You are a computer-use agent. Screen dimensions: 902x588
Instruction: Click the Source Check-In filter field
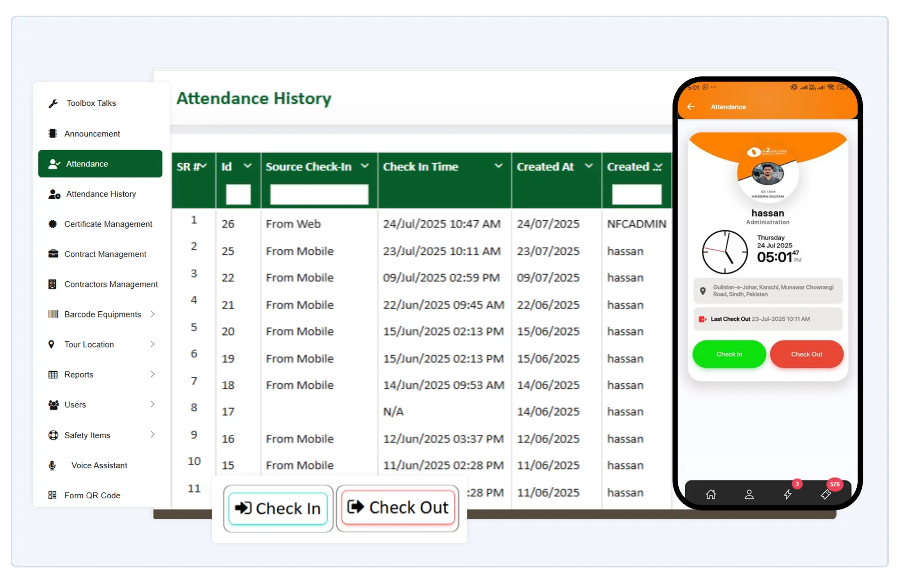(319, 194)
